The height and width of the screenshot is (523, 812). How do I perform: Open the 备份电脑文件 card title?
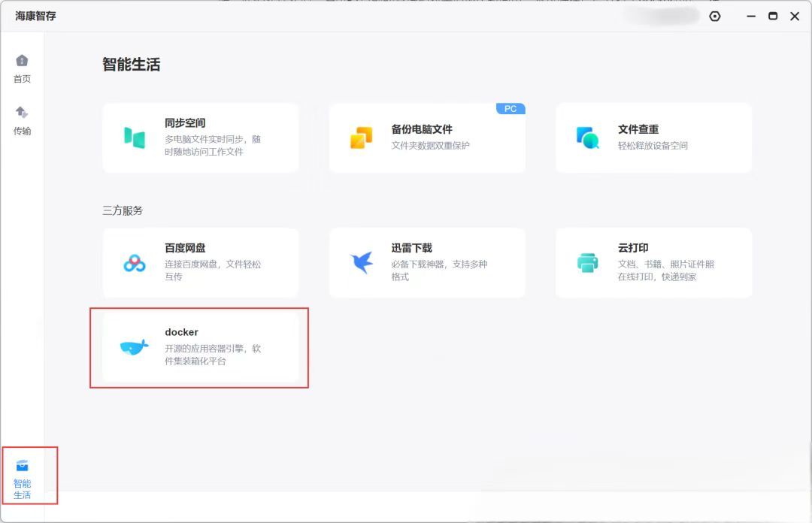tap(422, 129)
